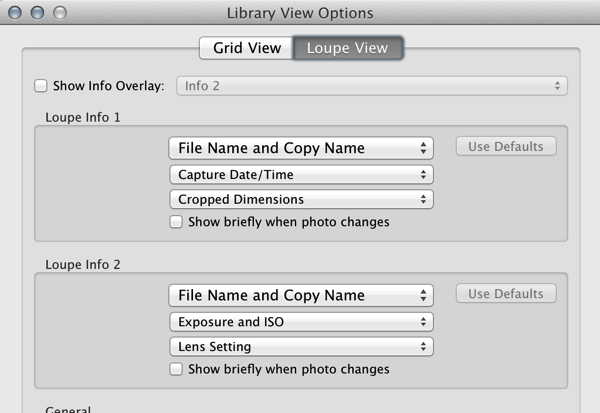600x413 pixels.
Task: Enable the Show Info Overlay checkbox
Action: pyautogui.click(x=41, y=86)
